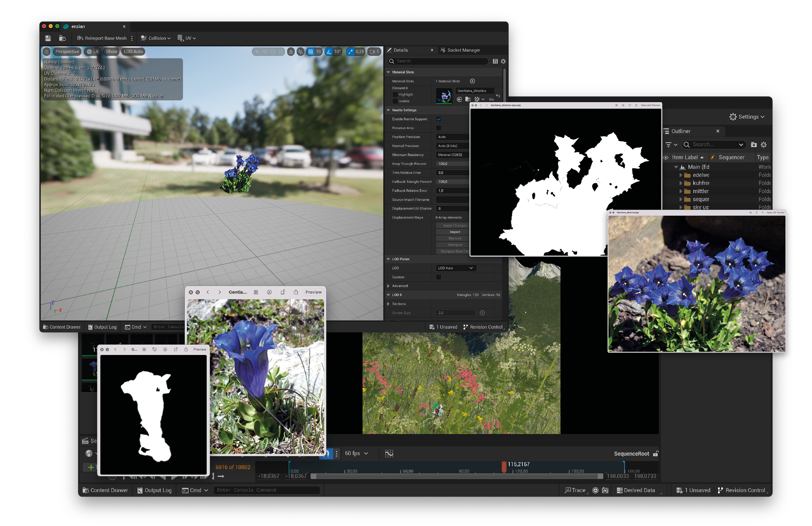Click the sequencer curve editor icon
The height and width of the screenshot is (526, 812).
389,453
